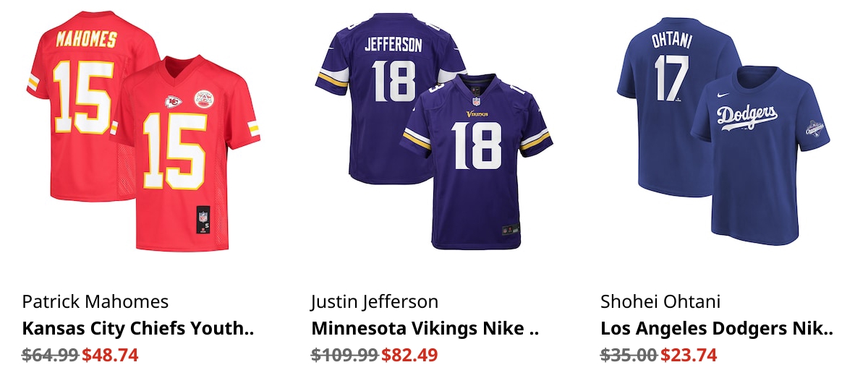Click the crossed-out $64.99 original price
Viewport: 868px width, 383px height.
click(x=51, y=355)
